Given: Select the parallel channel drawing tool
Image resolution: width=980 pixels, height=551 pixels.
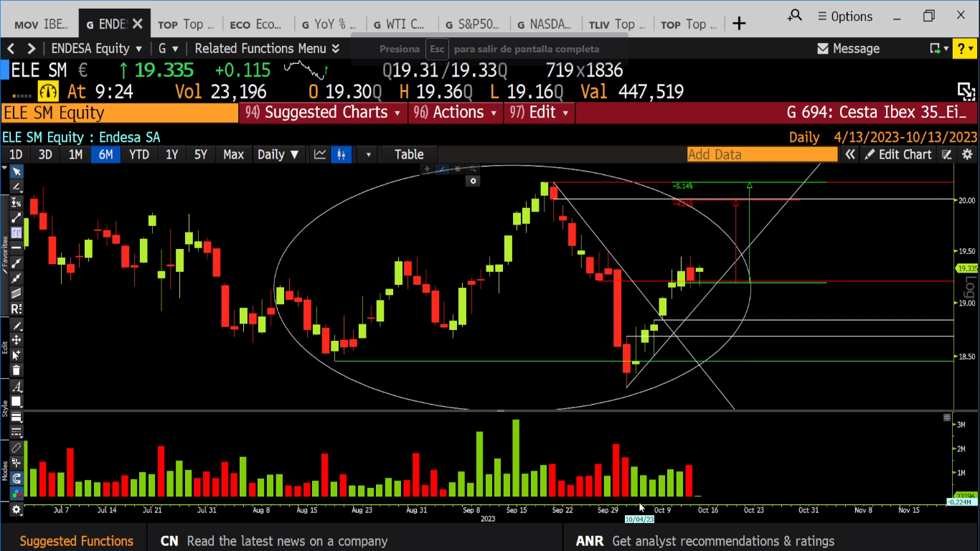Looking at the screenshot, I should (x=16, y=293).
